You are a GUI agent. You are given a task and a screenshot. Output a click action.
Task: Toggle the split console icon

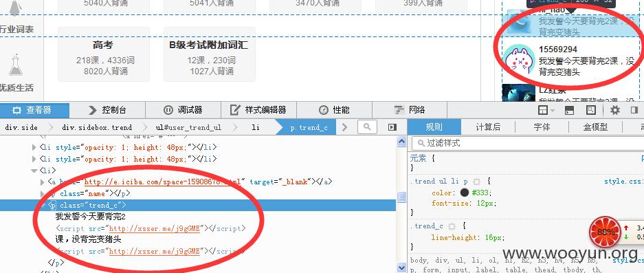pyautogui.click(x=569, y=110)
